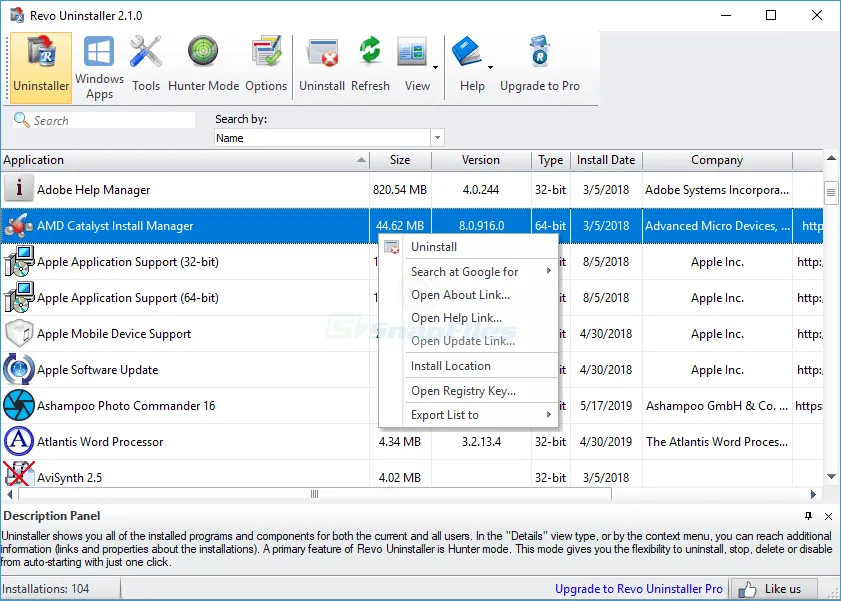
Task: Click the Installations: 104 status text
Action: [46, 589]
